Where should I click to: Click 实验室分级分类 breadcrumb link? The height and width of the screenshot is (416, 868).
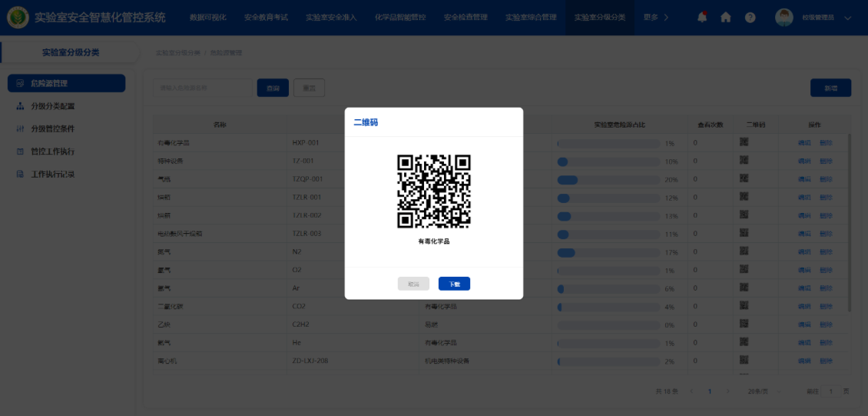[x=177, y=52]
